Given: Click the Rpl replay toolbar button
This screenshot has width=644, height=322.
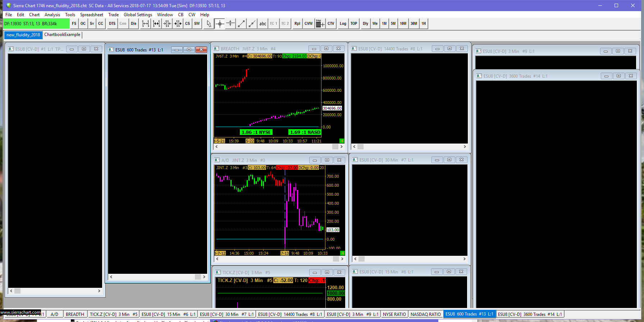Looking at the screenshot, I should pyautogui.click(x=297, y=24).
